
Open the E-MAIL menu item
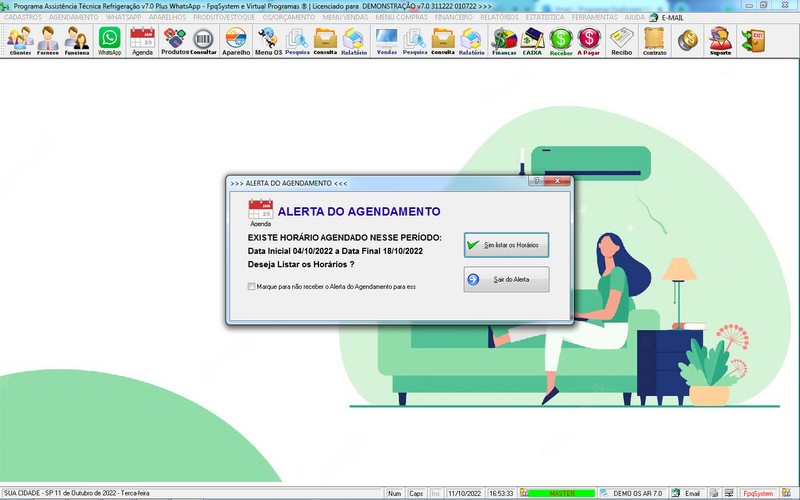672,18
